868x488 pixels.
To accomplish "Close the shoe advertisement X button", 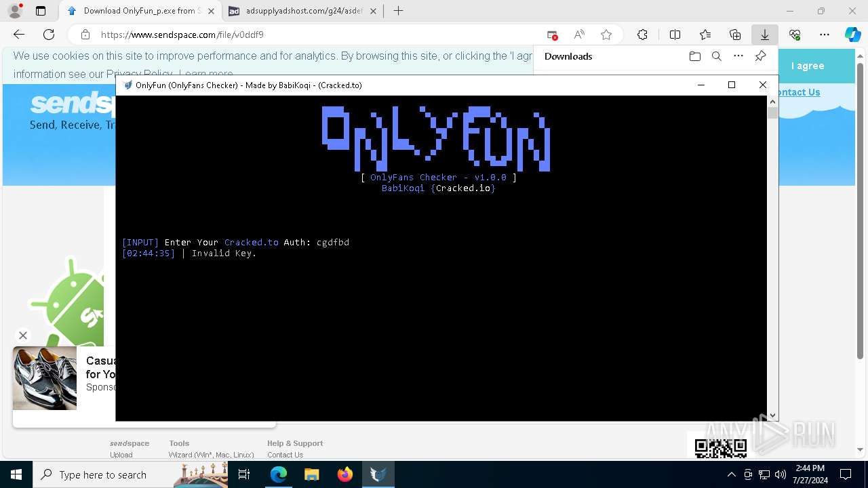I will coord(22,335).
